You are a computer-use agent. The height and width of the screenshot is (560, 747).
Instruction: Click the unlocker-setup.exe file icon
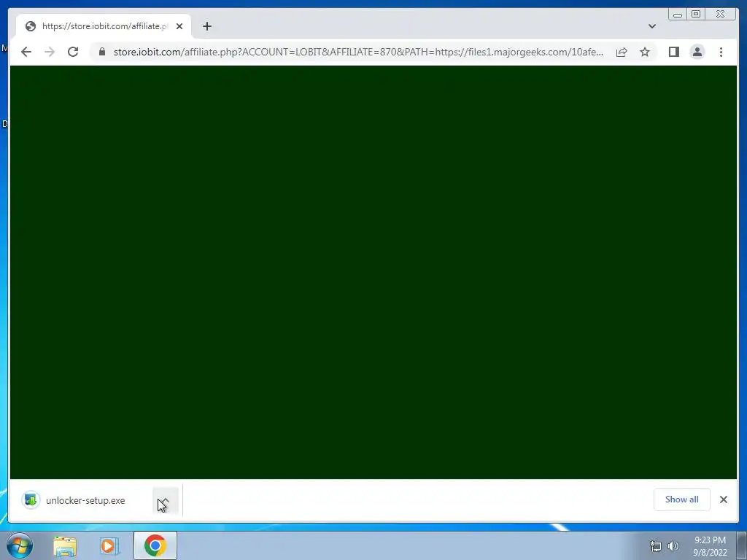tap(31, 500)
